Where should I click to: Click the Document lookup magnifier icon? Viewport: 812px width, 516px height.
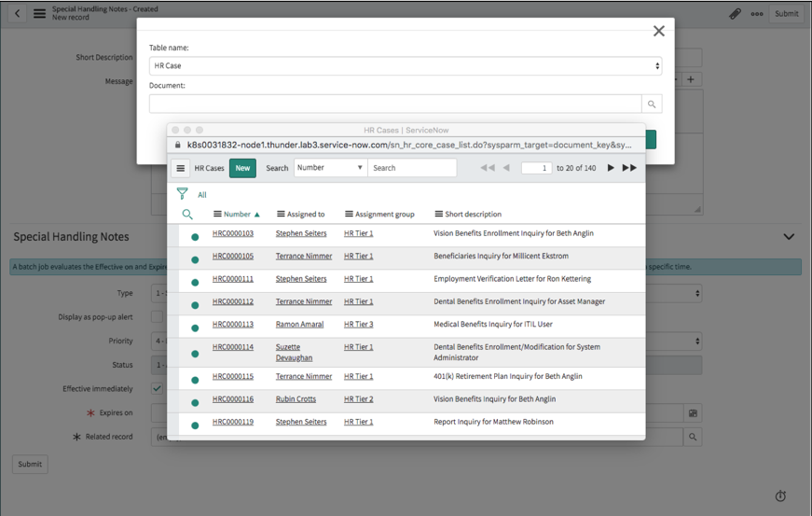click(x=652, y=105)
